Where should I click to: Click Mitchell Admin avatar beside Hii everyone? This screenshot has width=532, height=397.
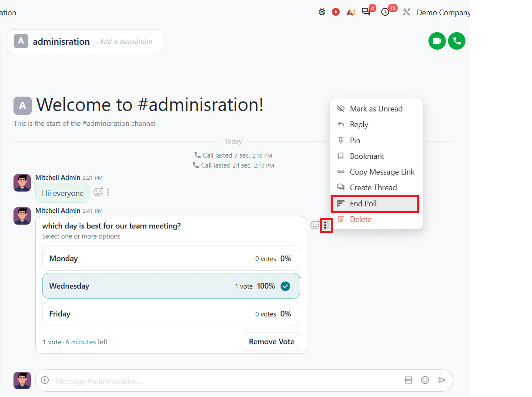click(22, 183)
